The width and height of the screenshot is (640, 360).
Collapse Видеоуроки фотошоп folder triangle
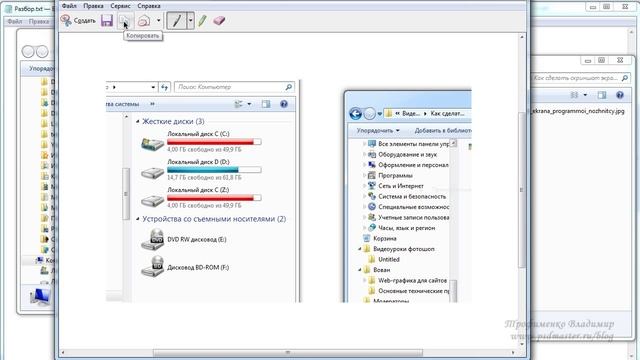360,249
